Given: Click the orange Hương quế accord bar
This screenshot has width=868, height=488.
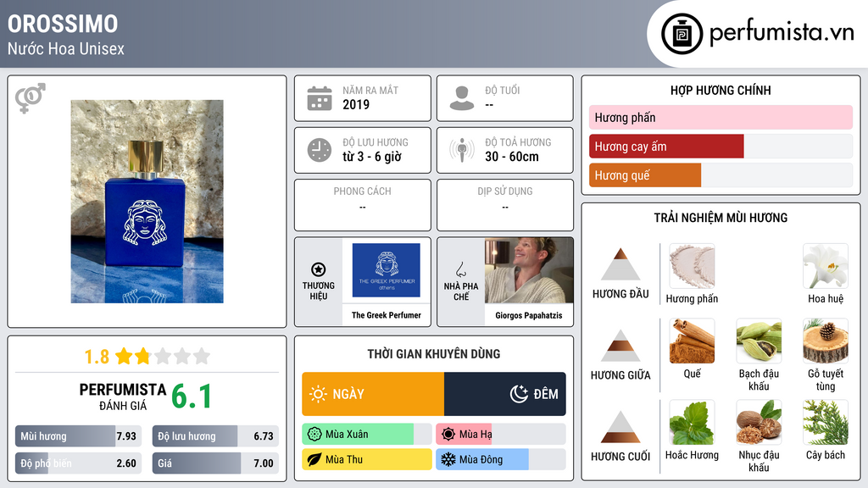Looking at the screenshot, I should (645, 175).
